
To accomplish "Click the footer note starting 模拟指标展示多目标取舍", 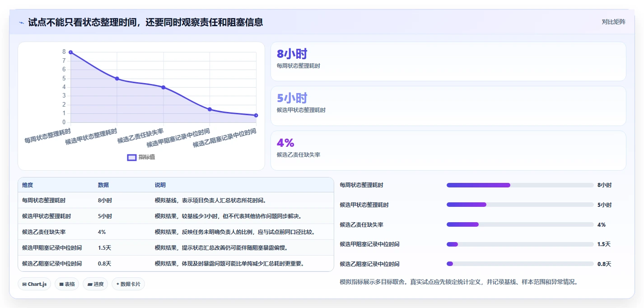I will click(x=459, y=282).
